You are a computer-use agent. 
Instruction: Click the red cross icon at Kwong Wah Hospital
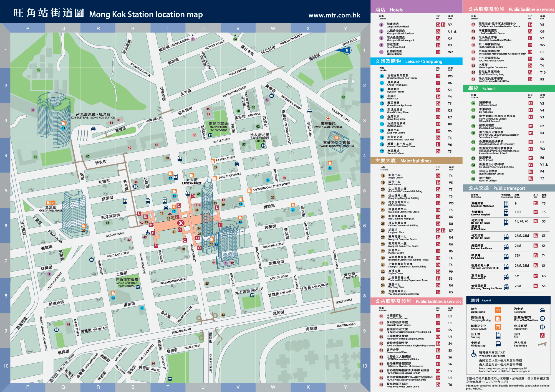(x=328, y=118)
